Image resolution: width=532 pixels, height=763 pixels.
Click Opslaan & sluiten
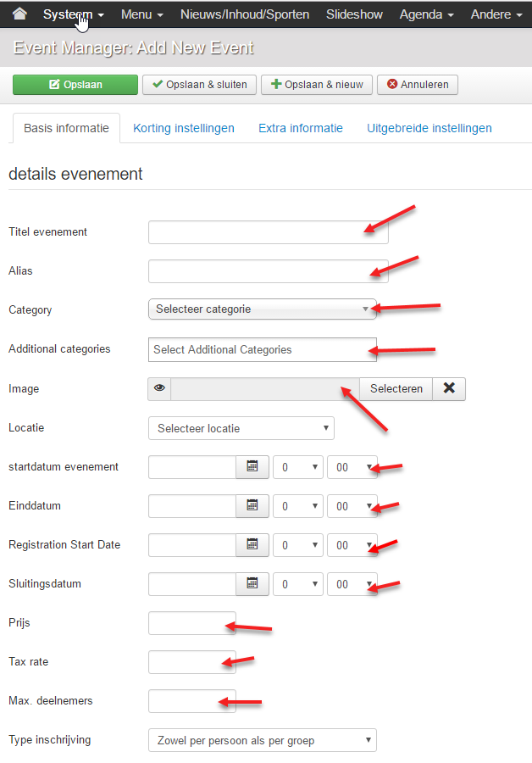(199, 84)
